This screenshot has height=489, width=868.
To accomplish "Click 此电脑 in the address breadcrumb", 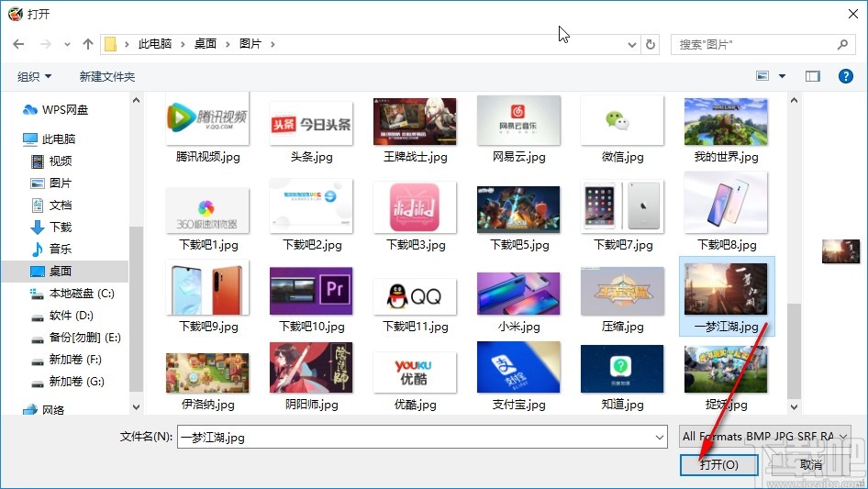I will (154, 44).
